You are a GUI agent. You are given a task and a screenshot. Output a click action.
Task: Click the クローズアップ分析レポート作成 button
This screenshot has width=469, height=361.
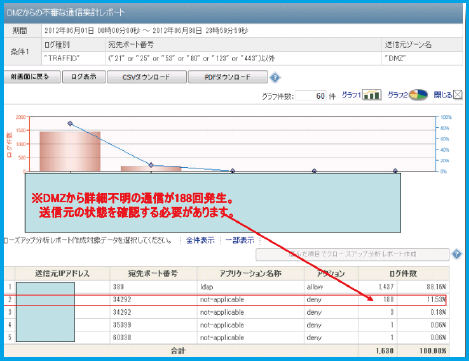(x=352, y=254)
